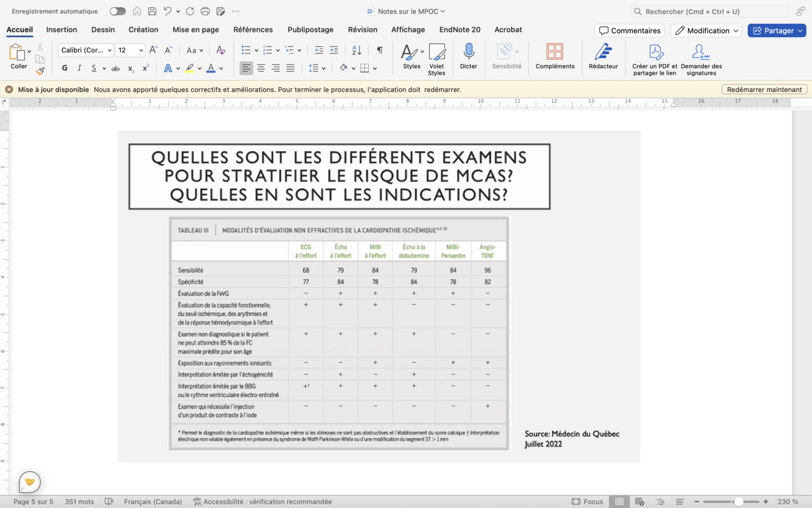Open the Insertion tab
Viewport: 812px width, 508px height.
61,30
